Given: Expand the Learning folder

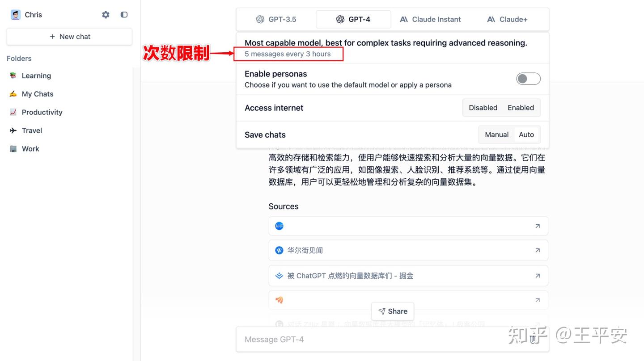Looking at the screenshot, I should [36, 76].
